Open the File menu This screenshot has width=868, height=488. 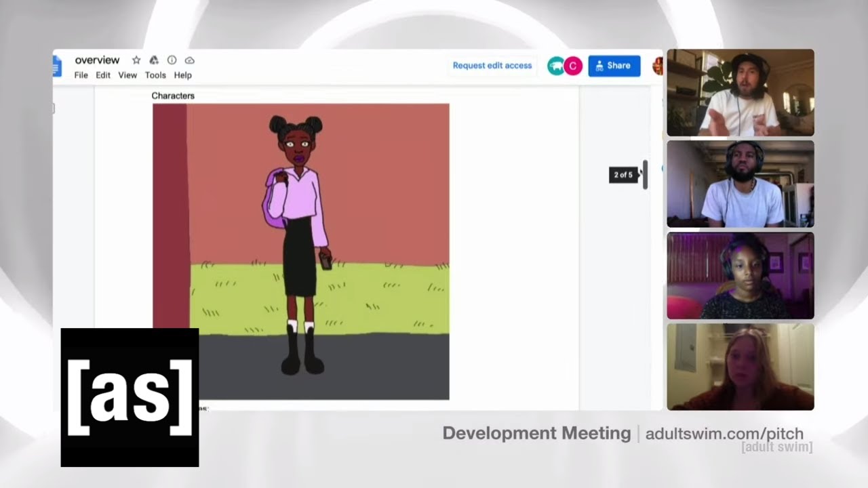81,75
